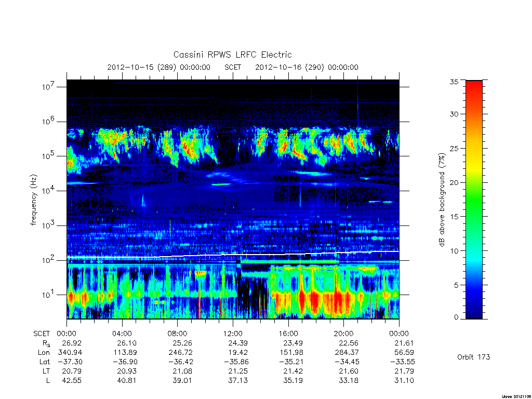Click the 'Rs' row label

click(46, 343)
